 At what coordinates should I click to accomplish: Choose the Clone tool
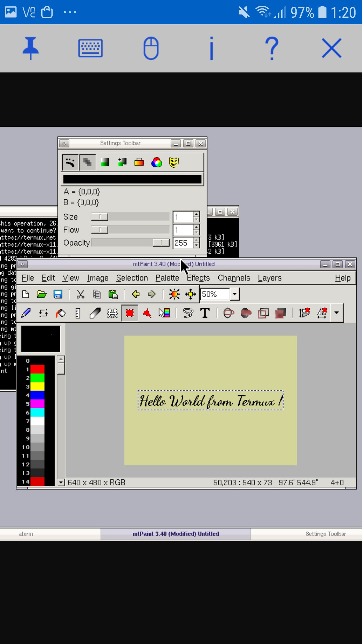click(112, 313)
